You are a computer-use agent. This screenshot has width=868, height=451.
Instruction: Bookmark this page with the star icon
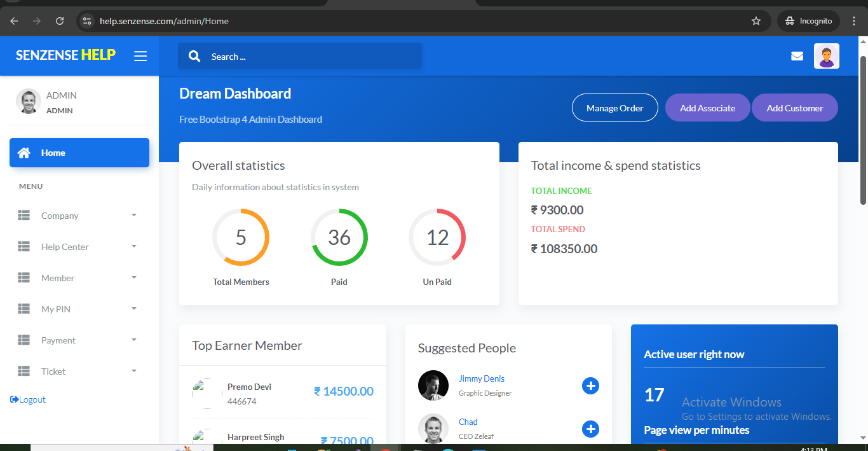(x=756, y=21)
